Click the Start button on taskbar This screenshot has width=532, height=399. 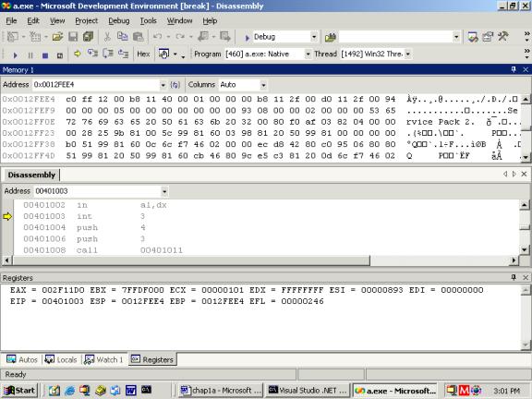pos(19,391)
